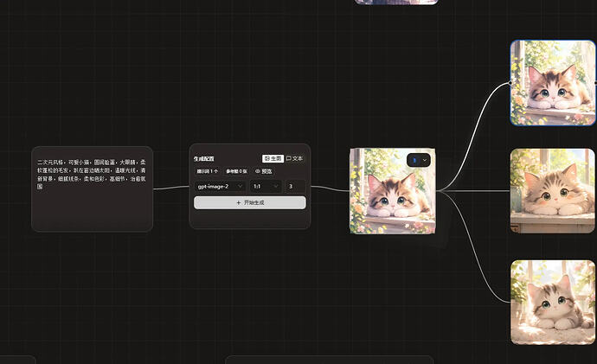Expand the chevron on the cat image stack
The width and height of the screenshot is (597, 364).
[x=425, y=160]
